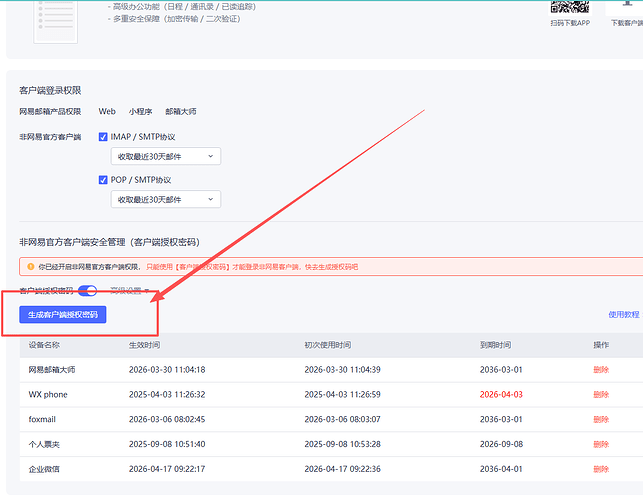Expand the advanced settings dropdown

point(130,290)
